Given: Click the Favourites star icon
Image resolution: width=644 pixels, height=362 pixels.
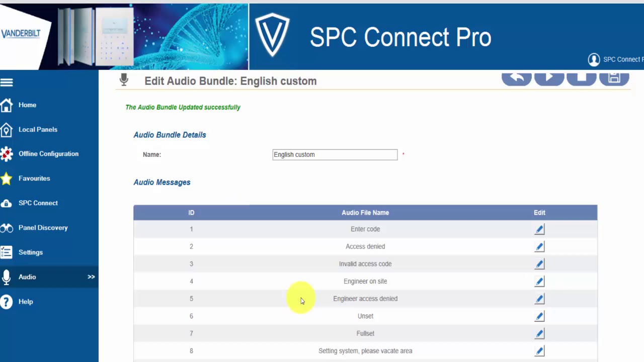Looking at the screenshot, I should [x=7, y=178].
